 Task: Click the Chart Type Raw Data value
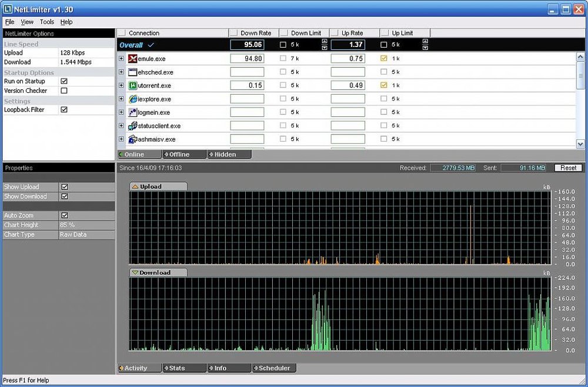coord(73,234)
